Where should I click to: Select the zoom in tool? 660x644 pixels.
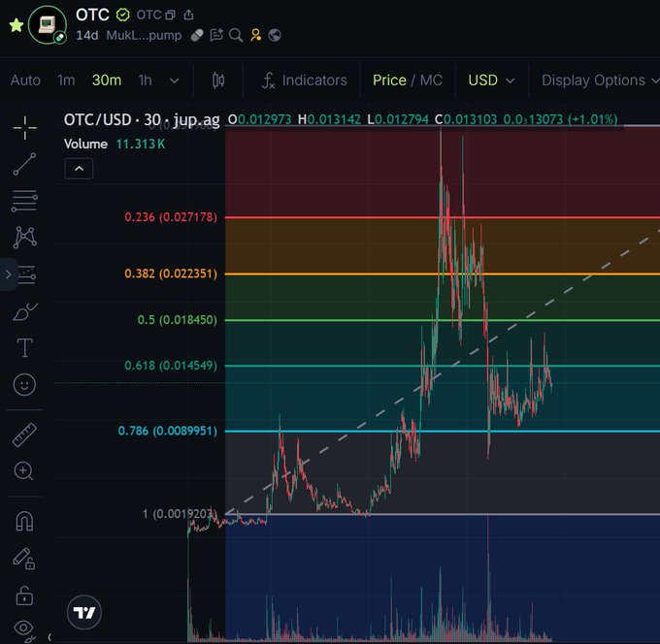pyautogui.click(x=23, y=471)
